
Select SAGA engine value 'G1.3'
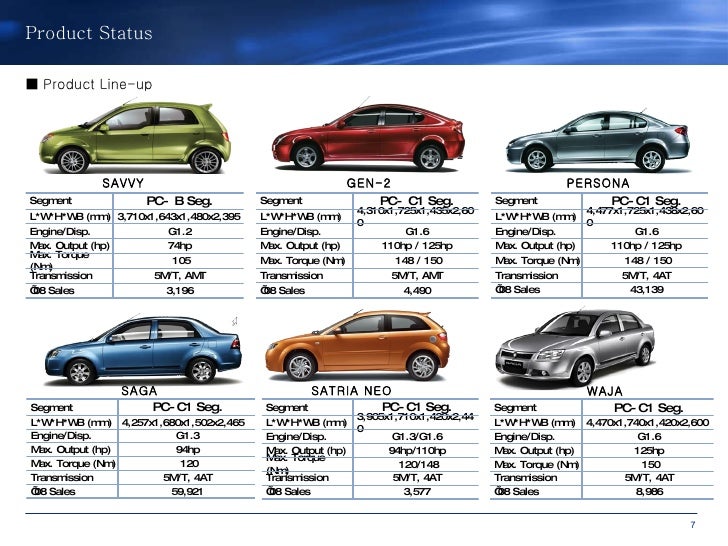tap(188, 436)
